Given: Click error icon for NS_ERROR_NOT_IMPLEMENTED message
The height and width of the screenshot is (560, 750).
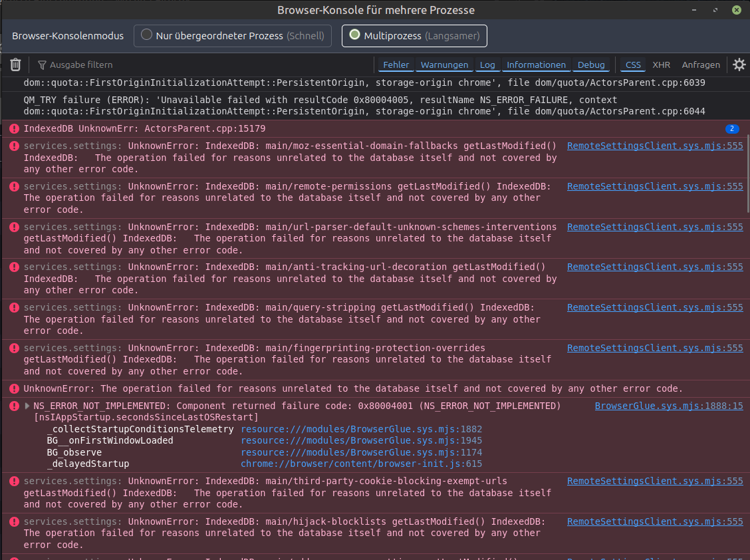Looking at the screenshot, I should pos(15,406).
